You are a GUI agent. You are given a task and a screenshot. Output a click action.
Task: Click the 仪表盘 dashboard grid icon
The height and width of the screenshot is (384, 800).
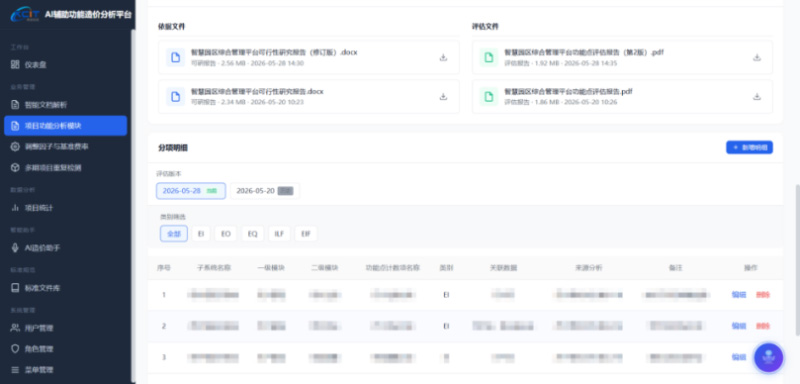[x=15, y=65]
